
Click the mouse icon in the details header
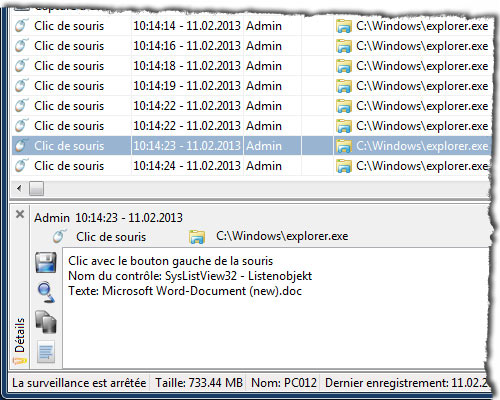[x=59, y=236]
